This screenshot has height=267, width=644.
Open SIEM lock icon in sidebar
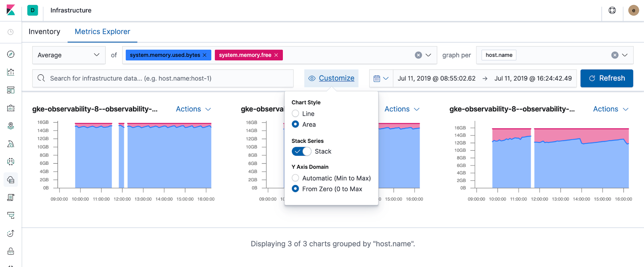(11, 251)
